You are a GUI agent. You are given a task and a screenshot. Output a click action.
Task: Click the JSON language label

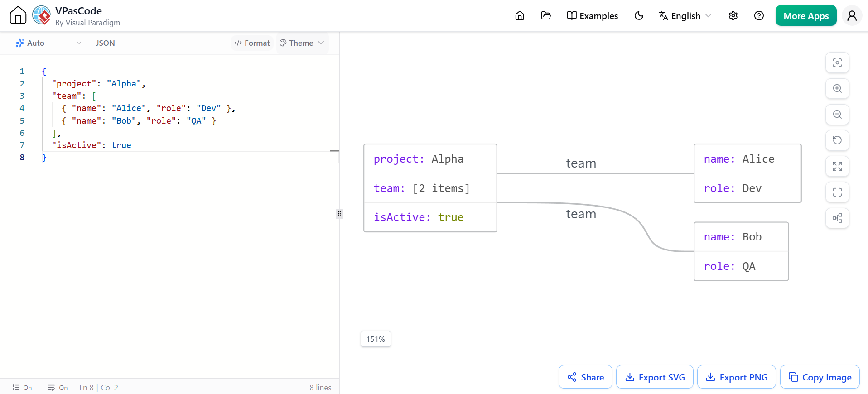105,43
